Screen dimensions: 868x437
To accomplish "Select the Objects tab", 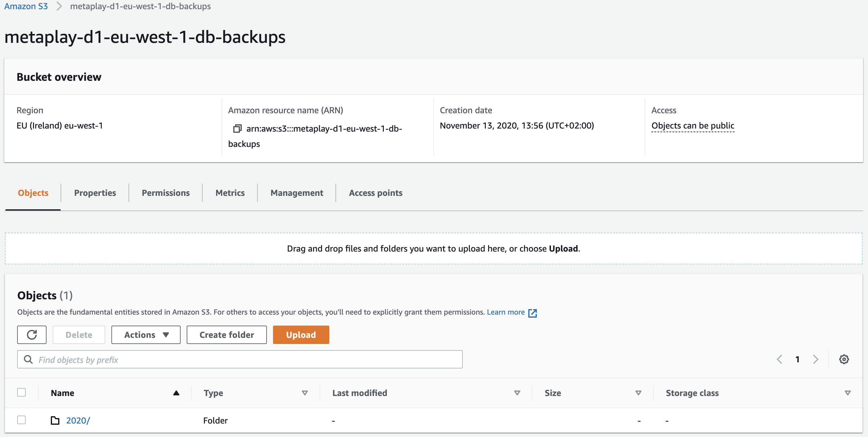I will pos(33,193).
